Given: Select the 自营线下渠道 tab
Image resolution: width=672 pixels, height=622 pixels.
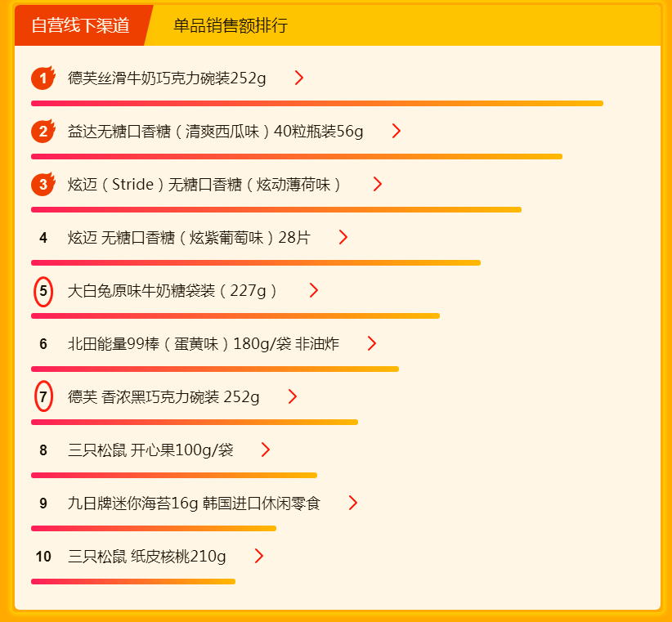Looking at the screenshot, I should pos(81,25).
